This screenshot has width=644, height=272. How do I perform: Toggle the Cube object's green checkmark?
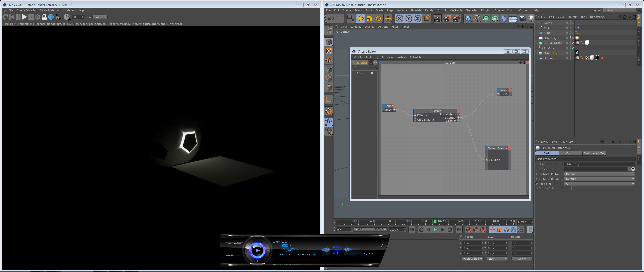[573, 33]
